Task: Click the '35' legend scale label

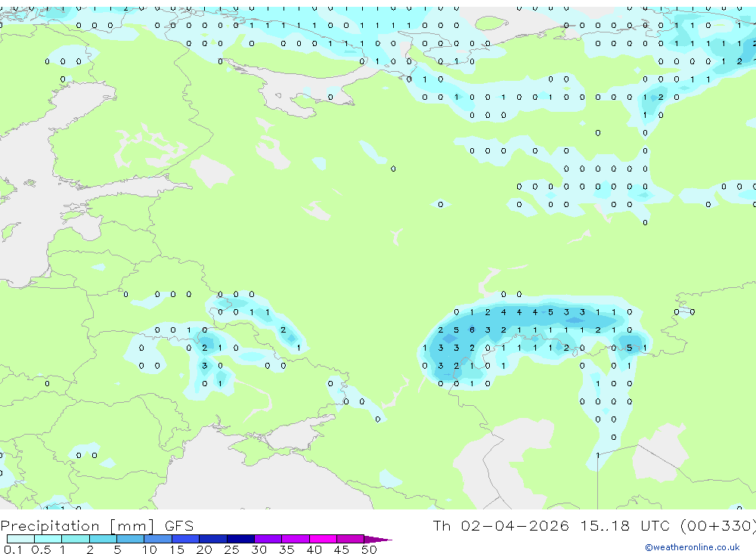Action: point(287,549)
